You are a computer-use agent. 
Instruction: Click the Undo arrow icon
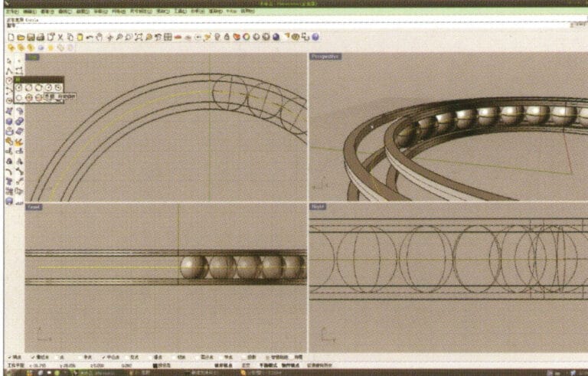tap(90, 37)
